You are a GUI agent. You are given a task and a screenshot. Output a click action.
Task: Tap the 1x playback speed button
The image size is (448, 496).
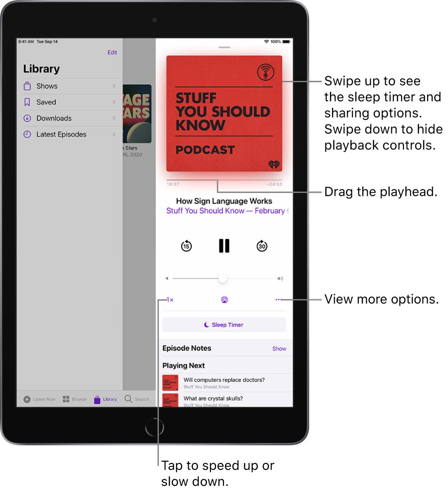click(170, 300)
